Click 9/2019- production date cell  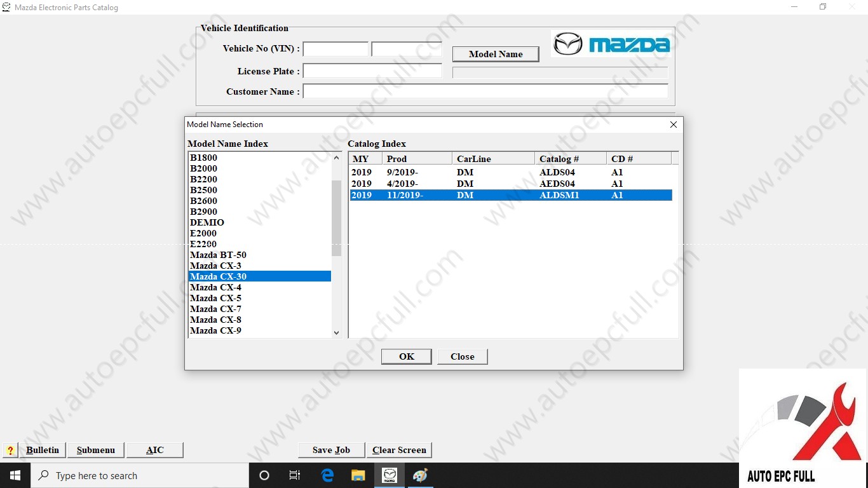pos(402,172)
